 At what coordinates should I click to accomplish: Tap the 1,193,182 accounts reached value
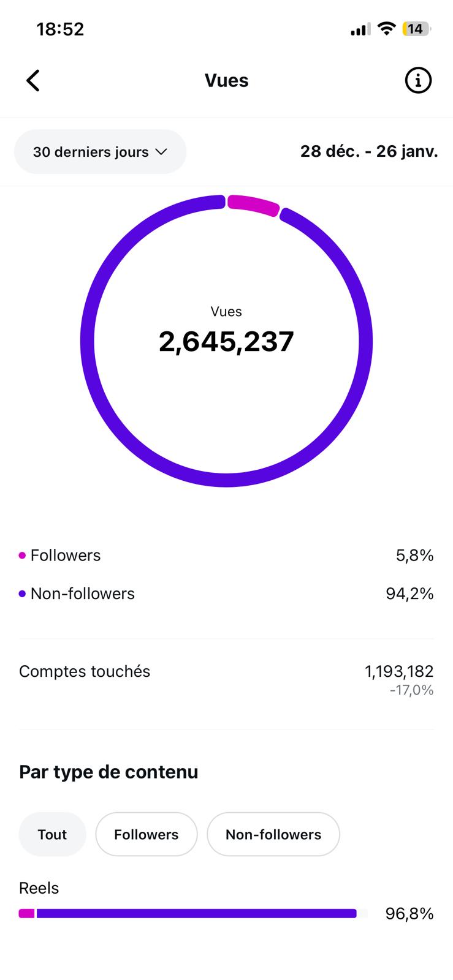[x=399, y=671]
